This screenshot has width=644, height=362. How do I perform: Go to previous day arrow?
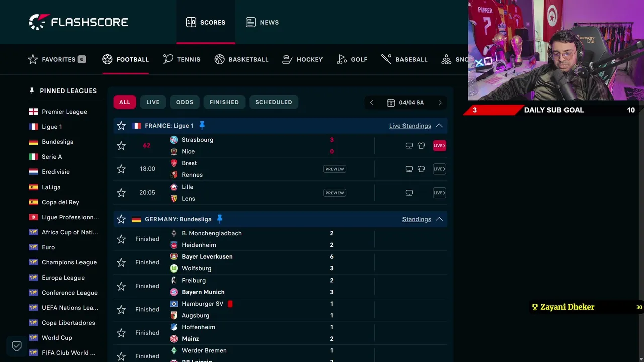click(371, 103)
